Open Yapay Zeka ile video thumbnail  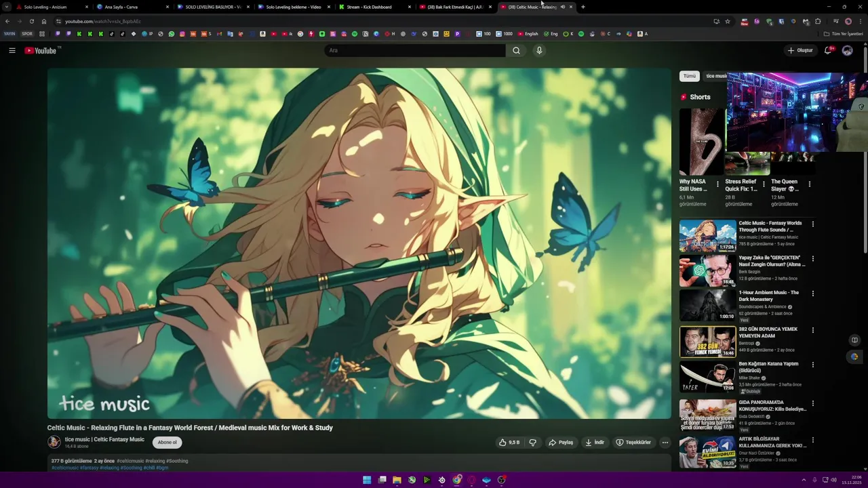pyautogui.click(x=708, y=270)
